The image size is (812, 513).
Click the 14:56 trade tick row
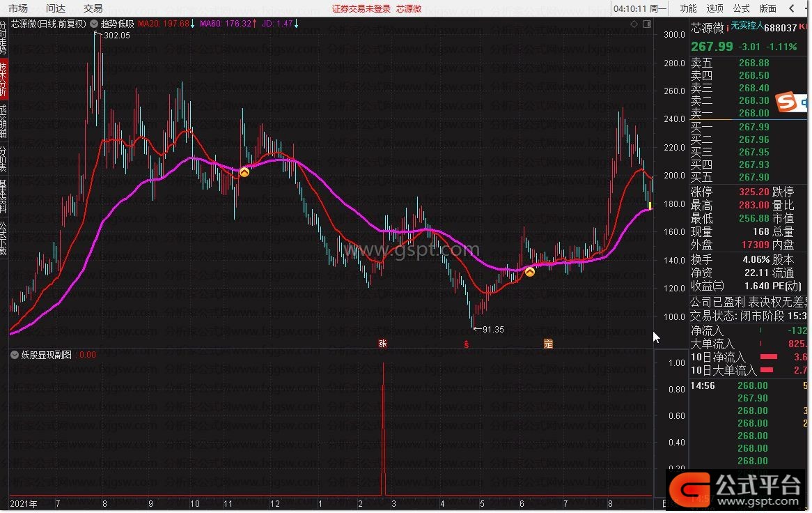click(749, 385)
